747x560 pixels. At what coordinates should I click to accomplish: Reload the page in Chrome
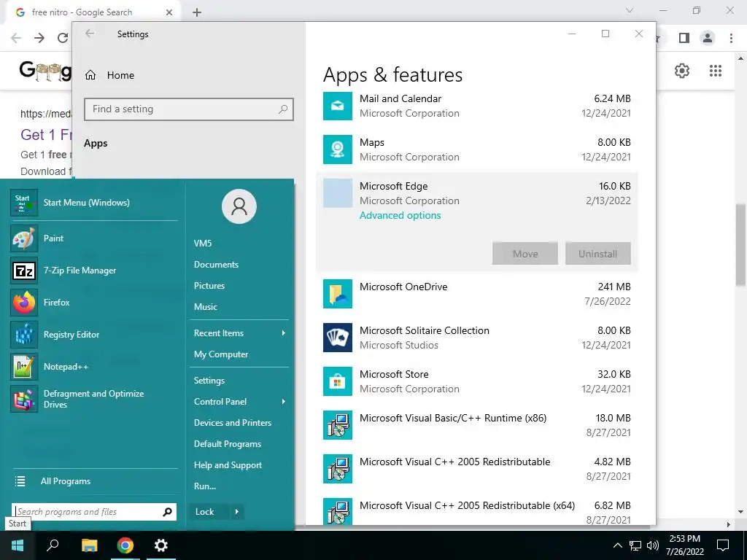pyautogui.click(x=63, y=38)
